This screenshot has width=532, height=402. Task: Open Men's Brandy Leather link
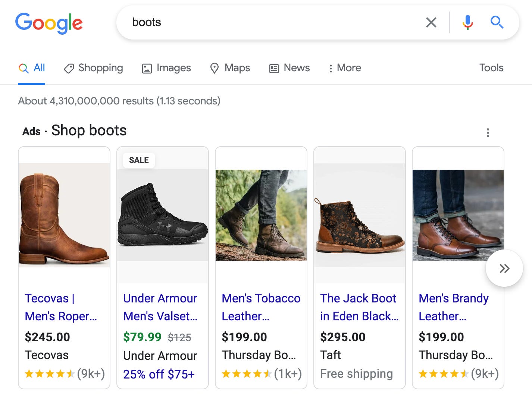tap(454, 307)
